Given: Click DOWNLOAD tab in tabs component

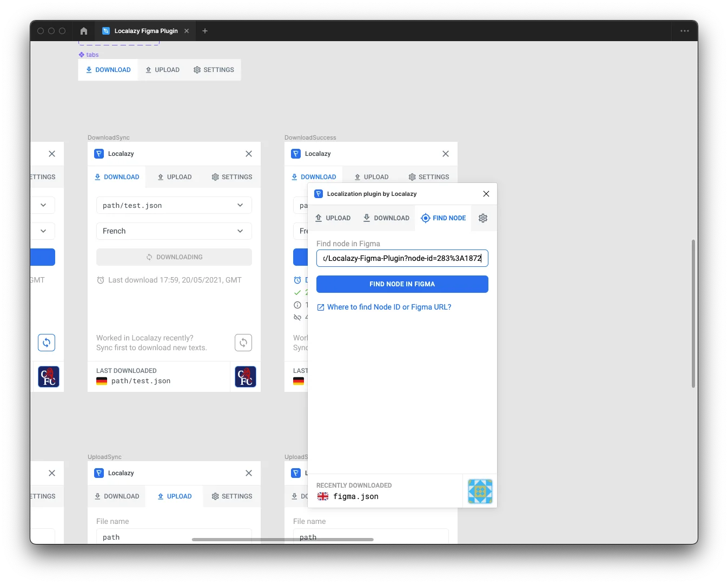Looking at the screenshot, I should tap(108, 70).
